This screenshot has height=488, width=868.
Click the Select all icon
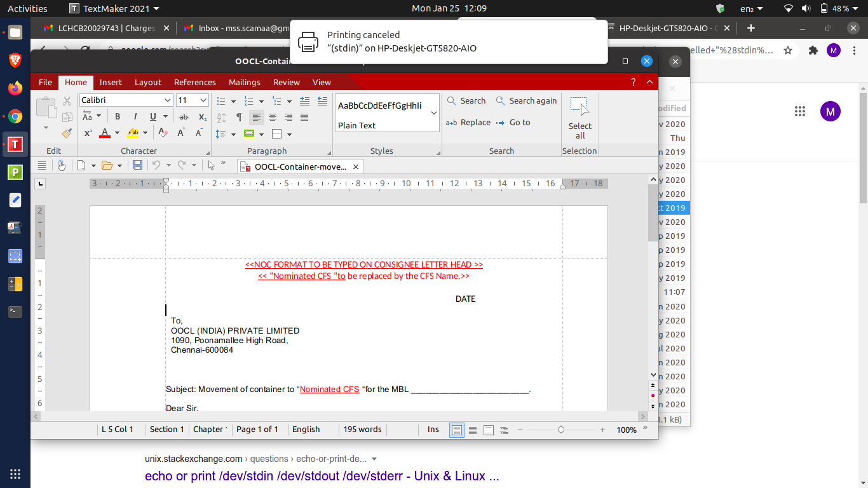tap(580, 118)
